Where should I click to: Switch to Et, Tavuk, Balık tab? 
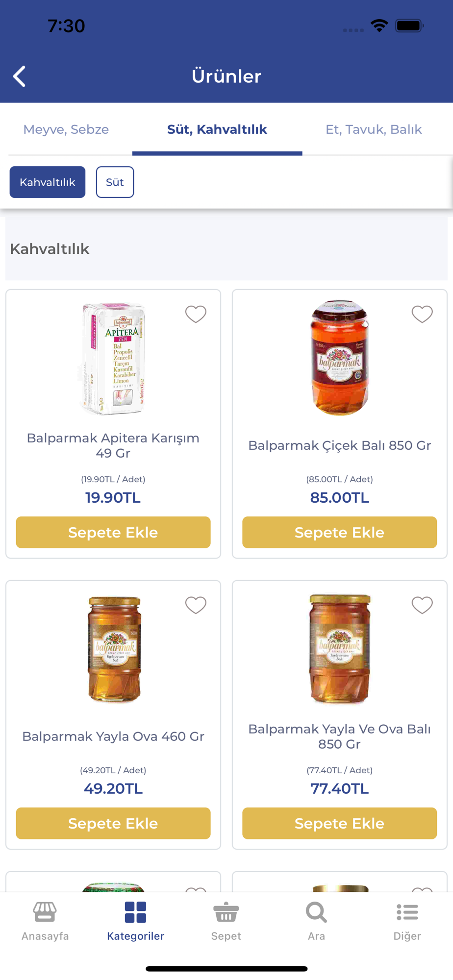374,129
